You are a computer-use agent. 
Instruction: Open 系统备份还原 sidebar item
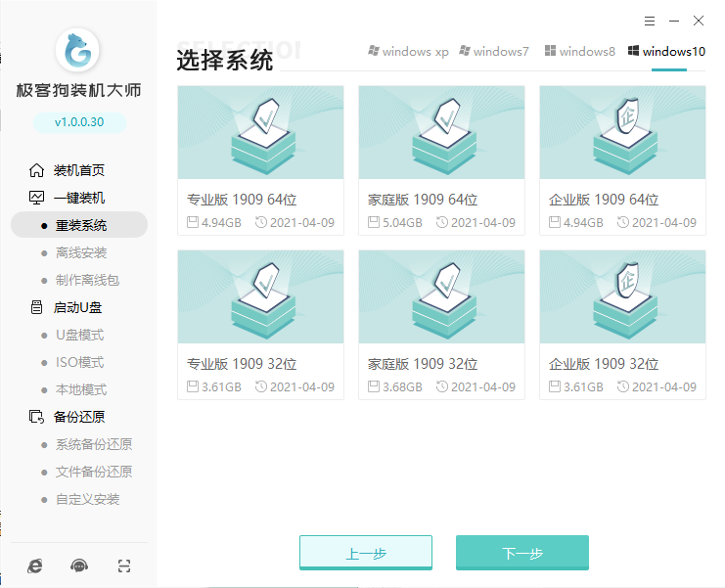[93, 445]
